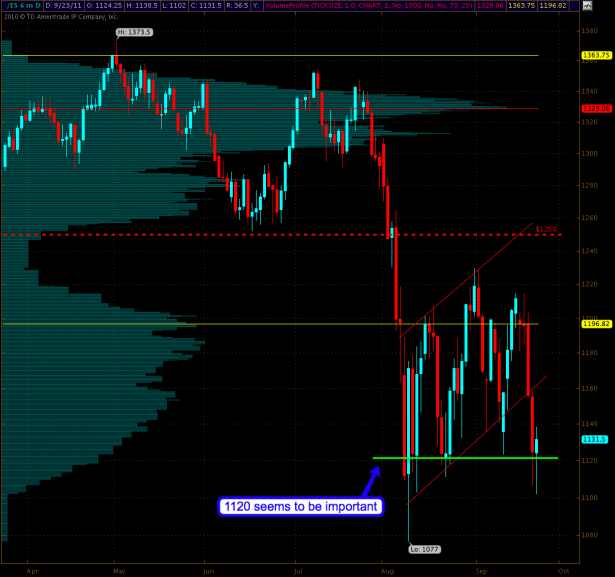Click the low price L: 1102

(173, 5)
